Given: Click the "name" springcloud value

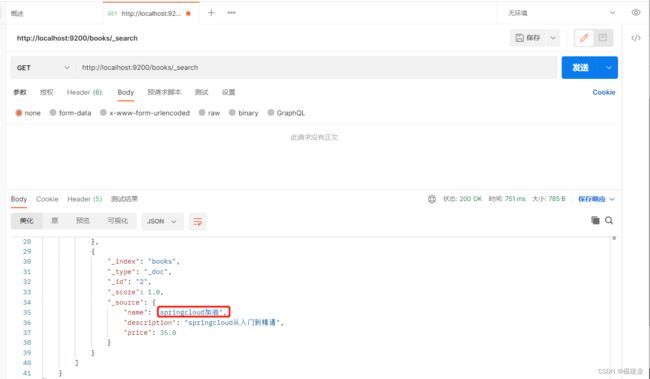Looking at the screenshot, I should (194, 312).
